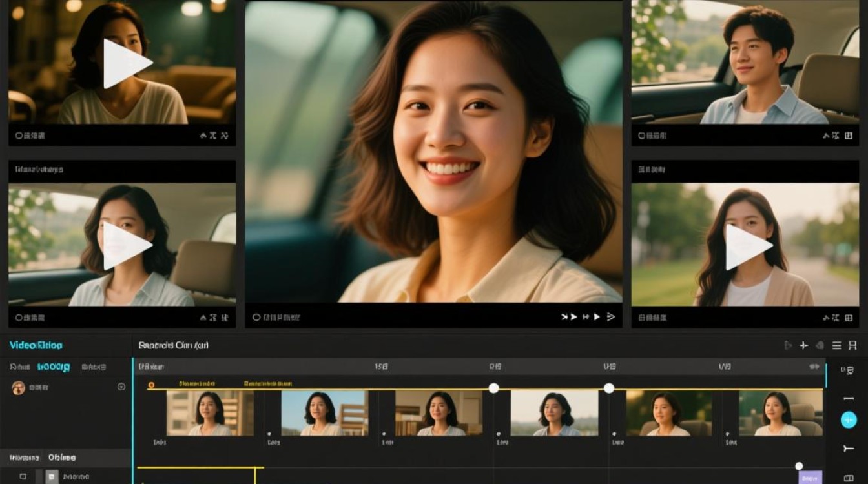Select the fourth timeline clip with pale sky
The width and height of the screenshot is (868, 484).
click(x=554, y=412)
